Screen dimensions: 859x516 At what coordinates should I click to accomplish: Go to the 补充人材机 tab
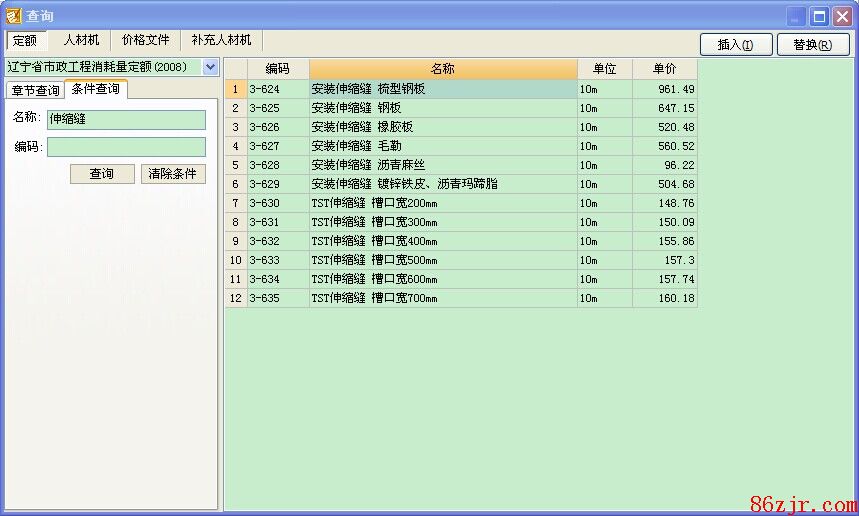point(221,41)
